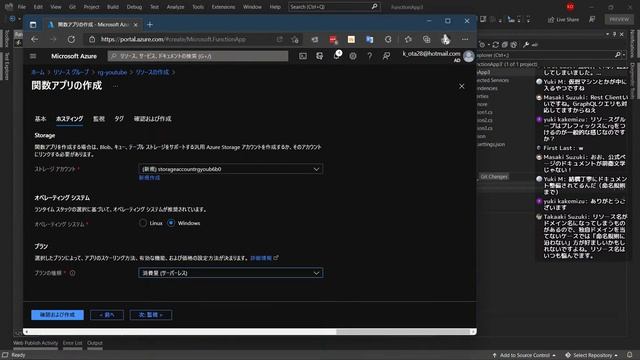Open Visual Studio File menu
Viewport: 640px width, 360px height.
(x=22, y=7)
